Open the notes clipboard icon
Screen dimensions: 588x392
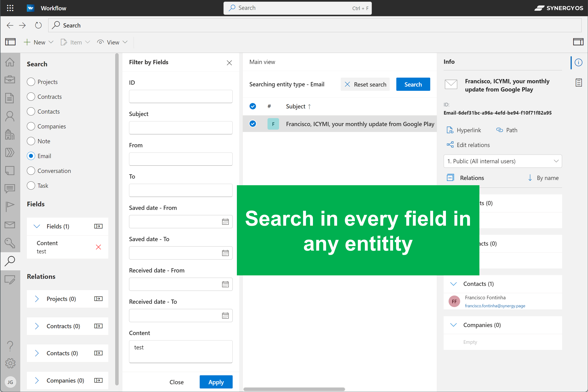click(578, 82)
